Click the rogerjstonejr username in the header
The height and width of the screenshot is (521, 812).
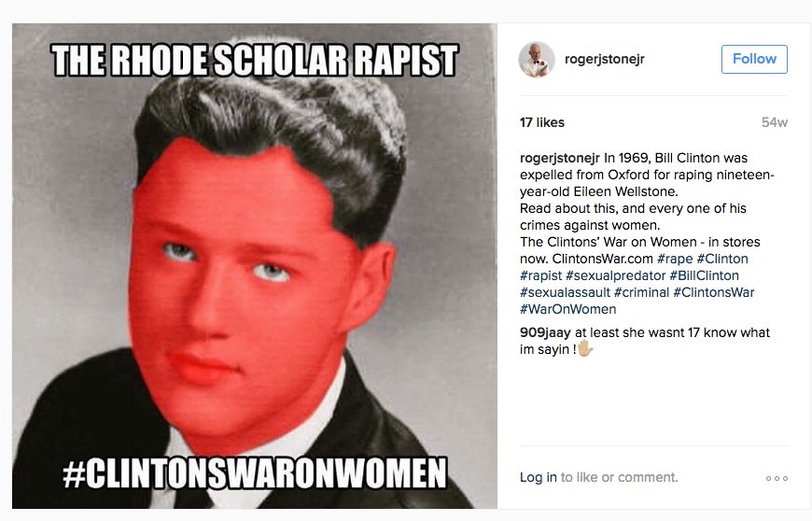coord(605,59)
